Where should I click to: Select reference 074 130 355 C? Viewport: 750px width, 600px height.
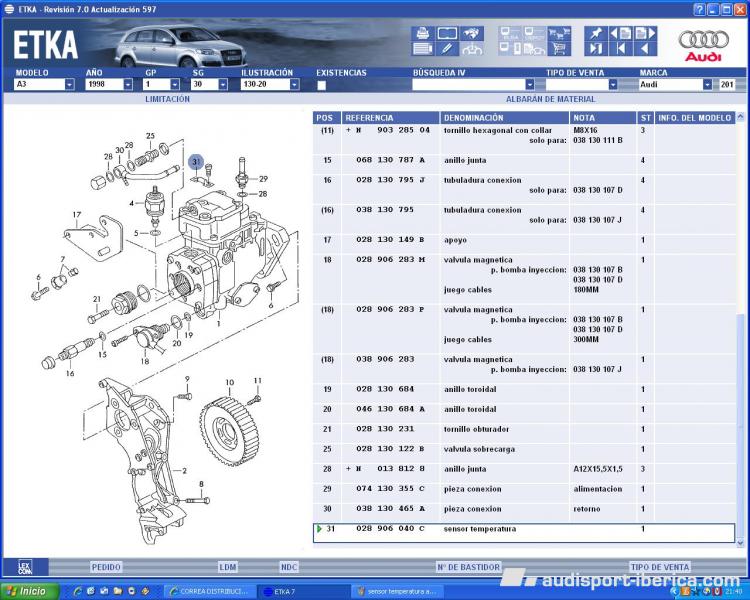[390, 489]
